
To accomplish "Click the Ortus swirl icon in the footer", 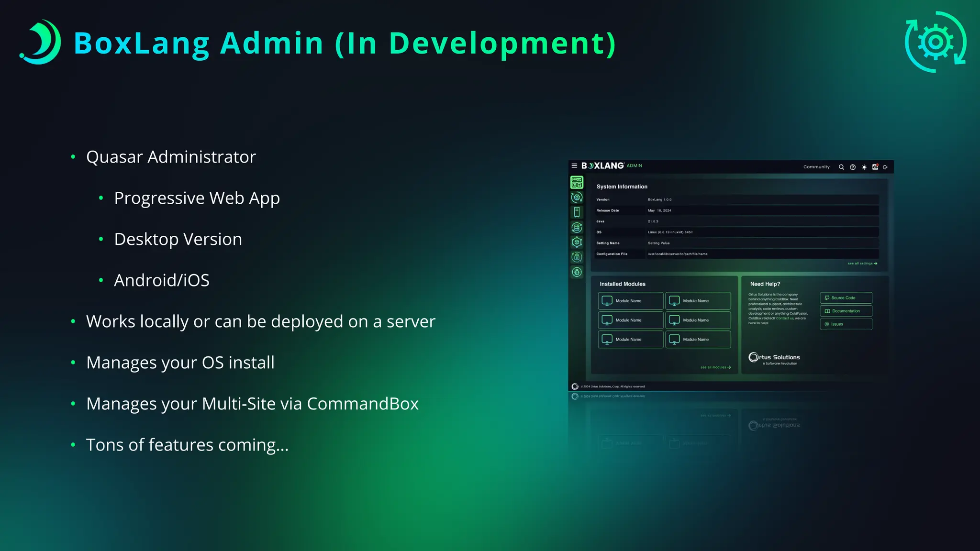I will [x=575, y=386].
